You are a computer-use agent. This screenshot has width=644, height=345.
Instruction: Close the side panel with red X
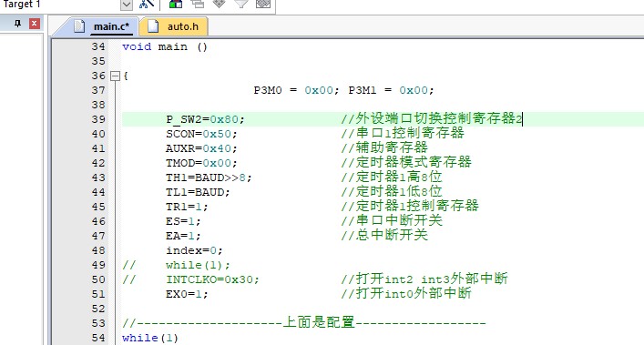(35, 24)
